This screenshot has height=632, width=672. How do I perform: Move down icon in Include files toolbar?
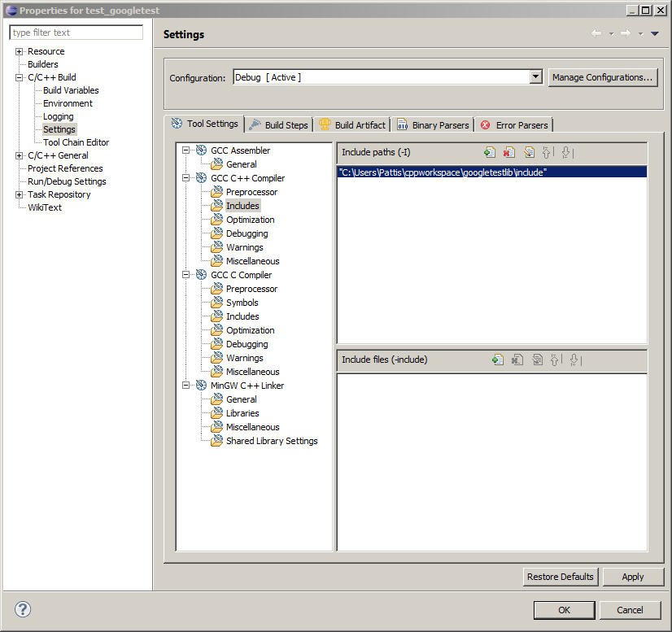pos(574,360)
